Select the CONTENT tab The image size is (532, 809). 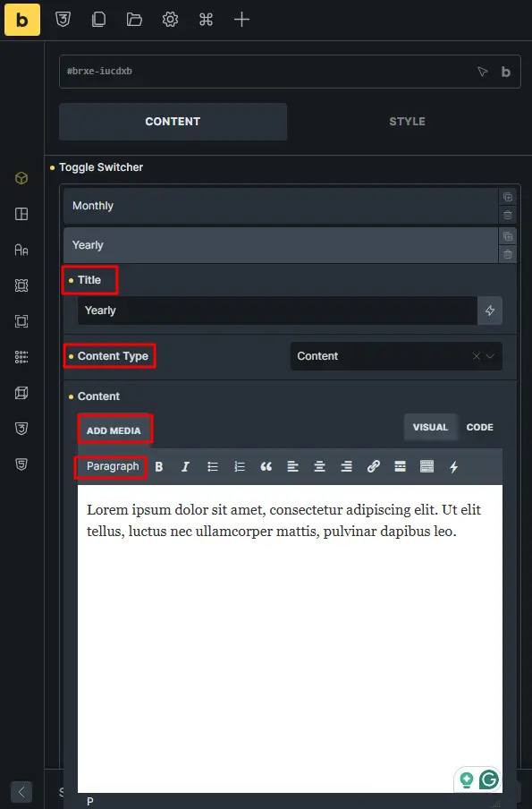point(173,122)
